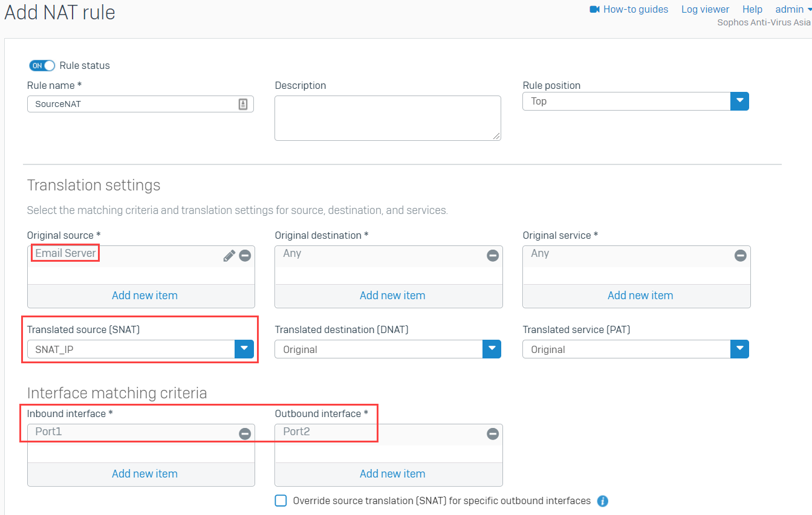812x515 pixels.
Task: Open the Translated destination DNAT dropdown
Action: click(492, 349)
